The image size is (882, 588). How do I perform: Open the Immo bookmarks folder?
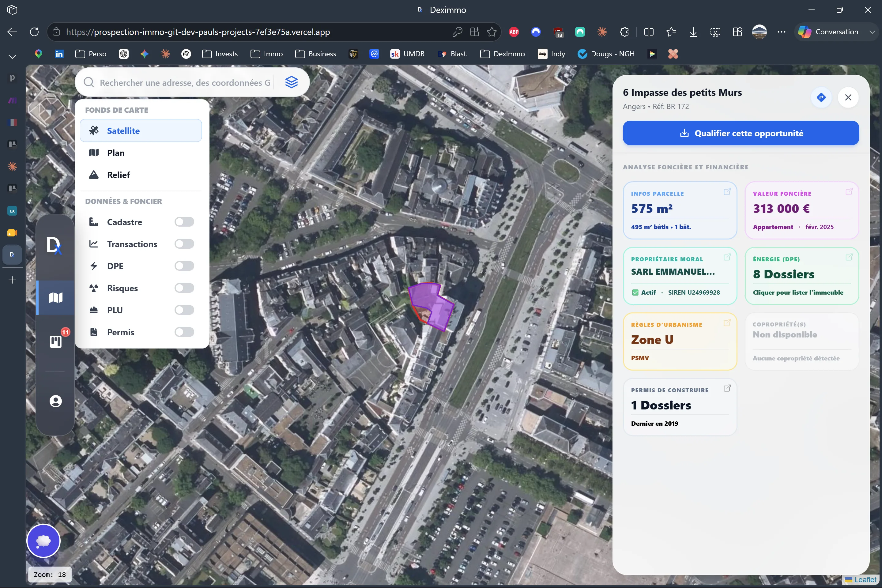click(267, 54)
